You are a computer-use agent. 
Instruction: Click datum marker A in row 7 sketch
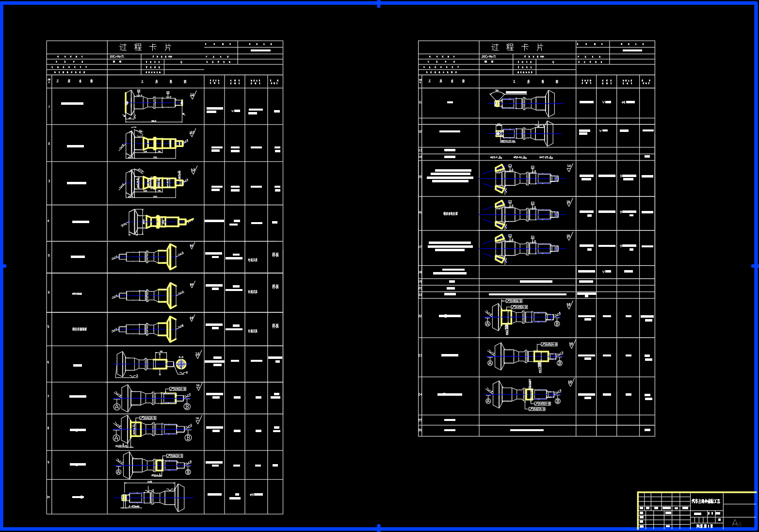[x=117, y=407]
